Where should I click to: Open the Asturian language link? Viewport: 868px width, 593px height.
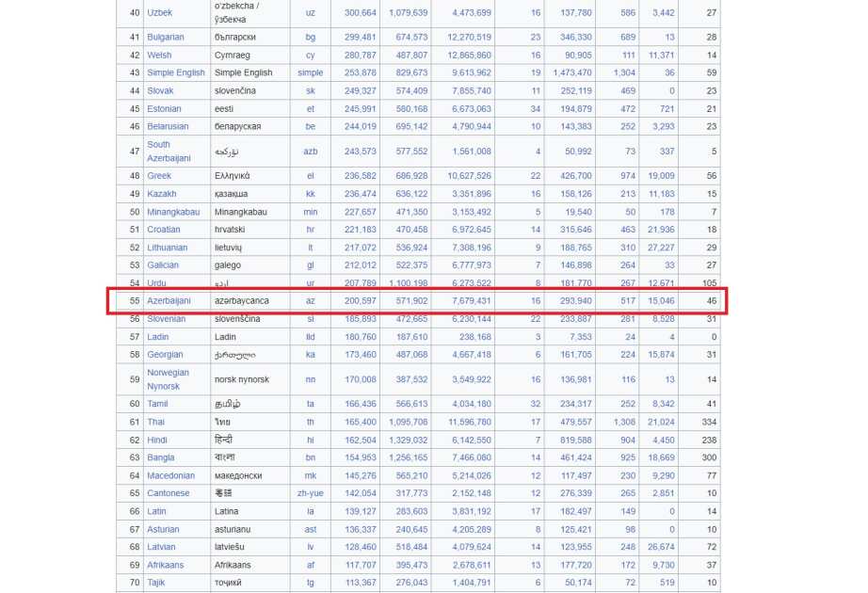pyautogui.click(x=163, y=529)
